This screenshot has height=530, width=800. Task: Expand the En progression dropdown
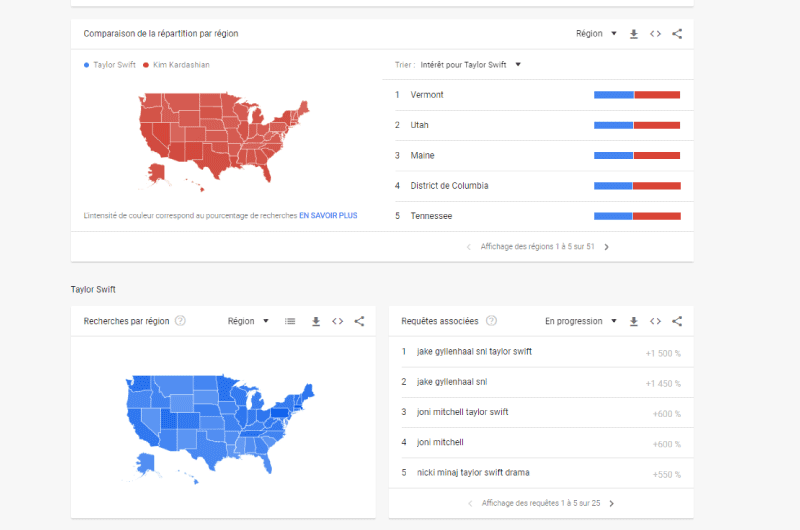[581, 321]
